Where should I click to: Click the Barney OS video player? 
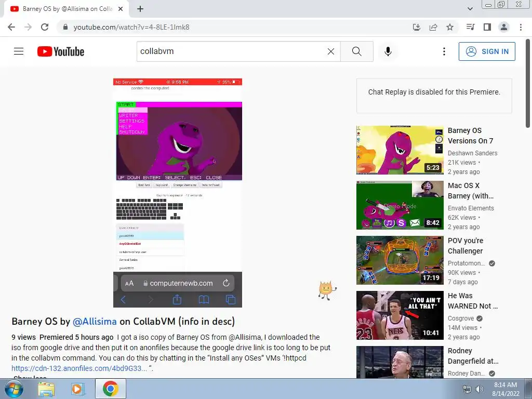point(178,193)
